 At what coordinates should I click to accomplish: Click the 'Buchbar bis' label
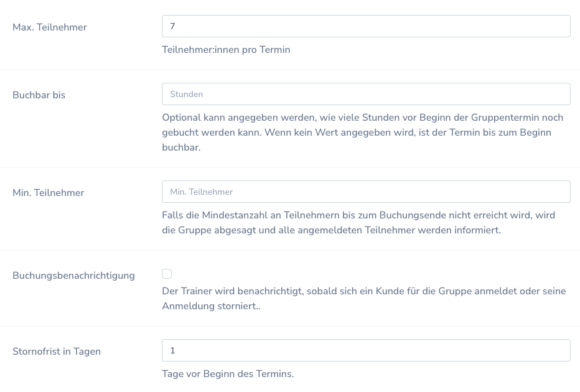point(39,95)
